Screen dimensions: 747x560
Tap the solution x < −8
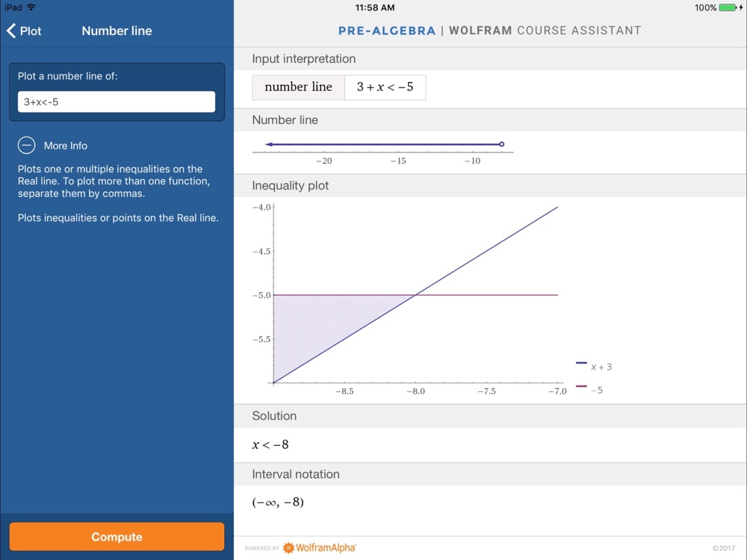coord(270,445)
